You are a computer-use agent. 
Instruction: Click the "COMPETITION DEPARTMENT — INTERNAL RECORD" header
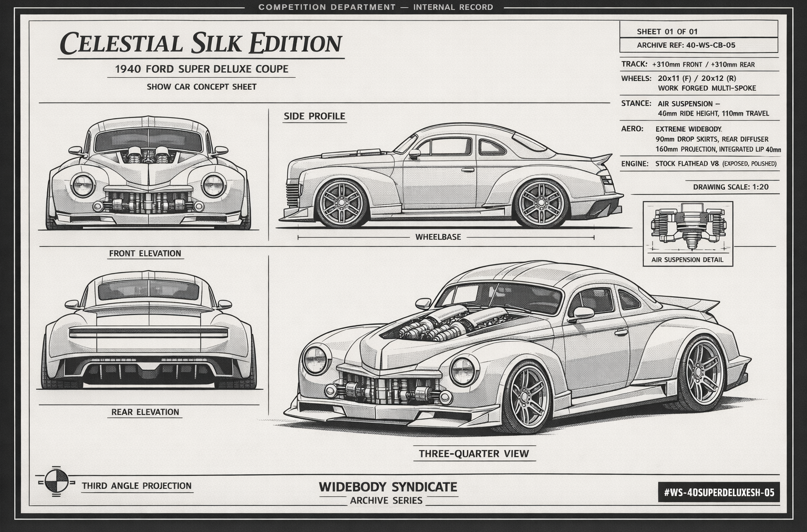376,7
